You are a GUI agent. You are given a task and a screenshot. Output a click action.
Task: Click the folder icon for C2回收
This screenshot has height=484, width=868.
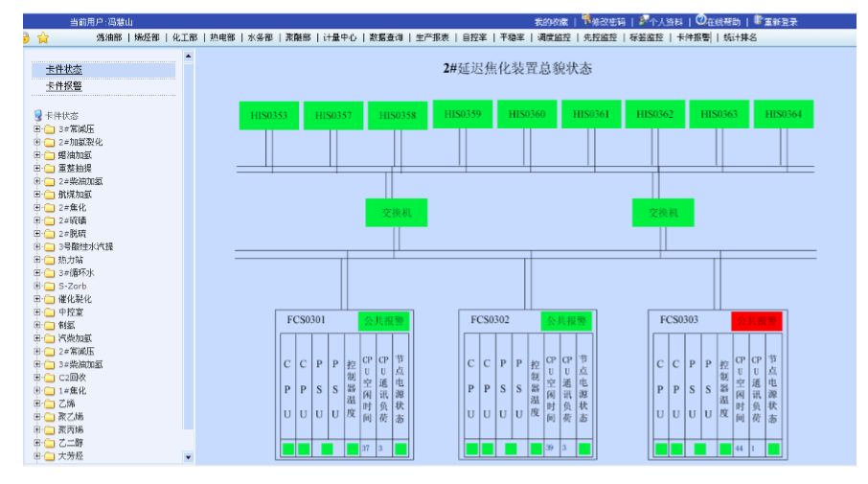pyautogui.click(x=49, y=378)
